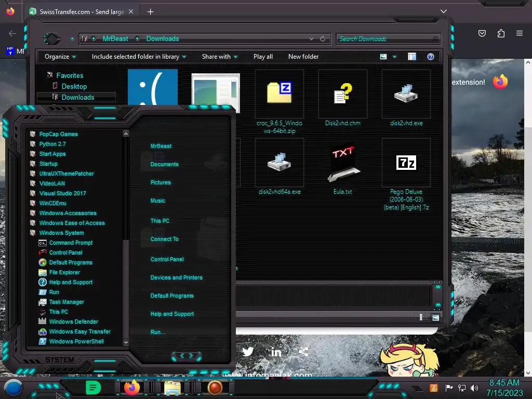Screen dimensions: 532x399
Task: Expand the WinCDEmu folder
Action: pyautogui.click(x=52, y=203)
